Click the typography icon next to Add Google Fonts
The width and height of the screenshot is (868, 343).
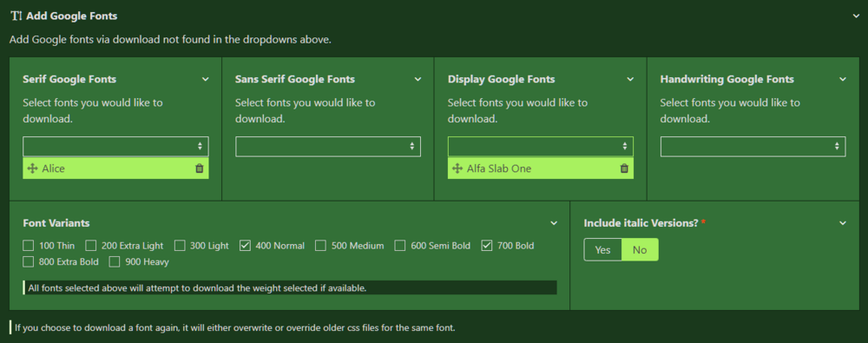pyautogui.click(x=16, y=16)
